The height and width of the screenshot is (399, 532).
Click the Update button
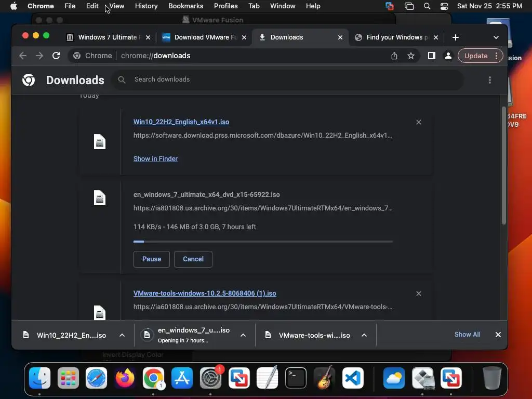tap(476, 56)
